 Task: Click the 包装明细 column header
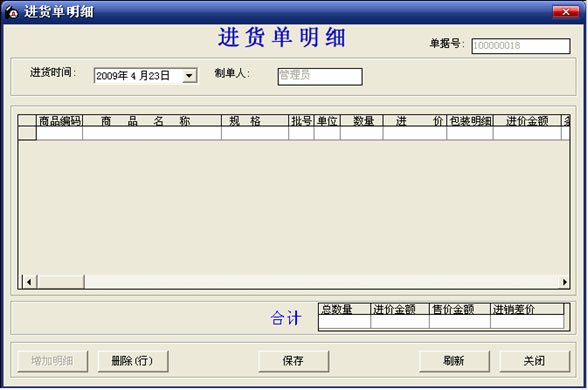pyautogui.click(x=470, y=121)
